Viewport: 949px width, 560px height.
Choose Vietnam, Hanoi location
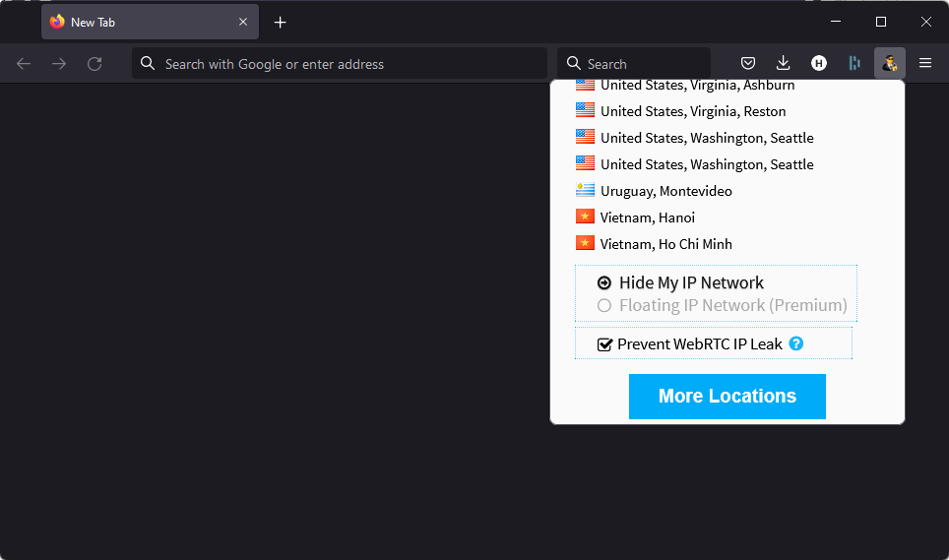pyautogui.click(x=636, y=218)
